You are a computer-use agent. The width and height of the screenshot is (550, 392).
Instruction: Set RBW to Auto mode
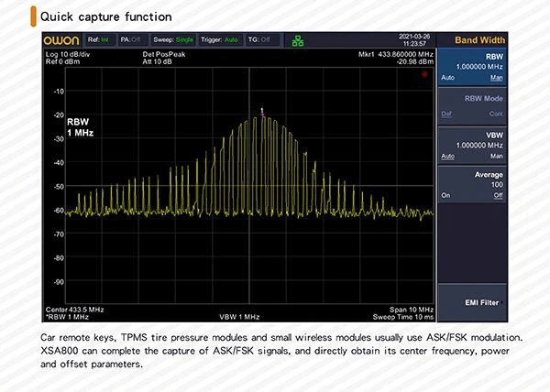(447, 77)
